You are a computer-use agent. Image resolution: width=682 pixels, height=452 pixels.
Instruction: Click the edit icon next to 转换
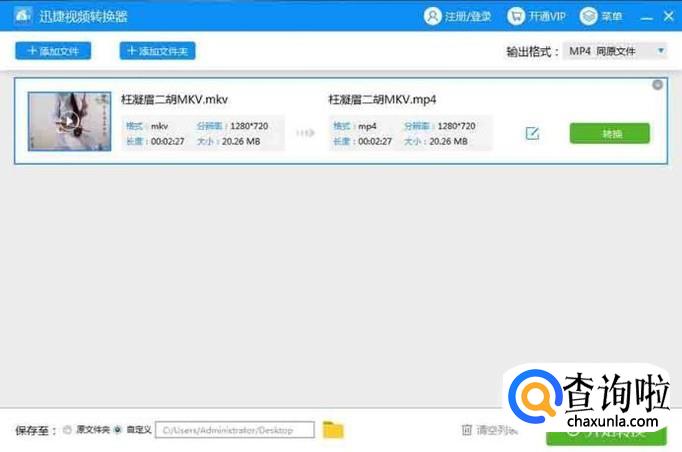pos(532,133)
